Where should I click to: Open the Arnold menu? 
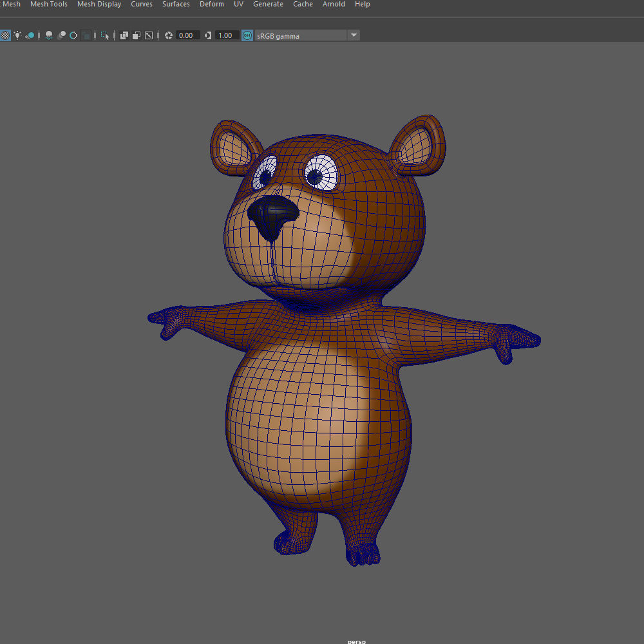pyautogui.click(x=334, y=4)
